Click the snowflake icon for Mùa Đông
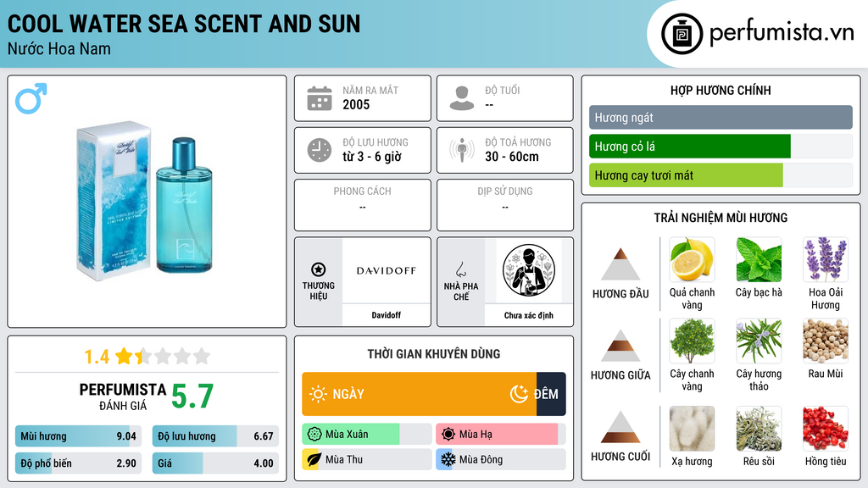This screenshot has height=488, width=868. tap(448, 459)
